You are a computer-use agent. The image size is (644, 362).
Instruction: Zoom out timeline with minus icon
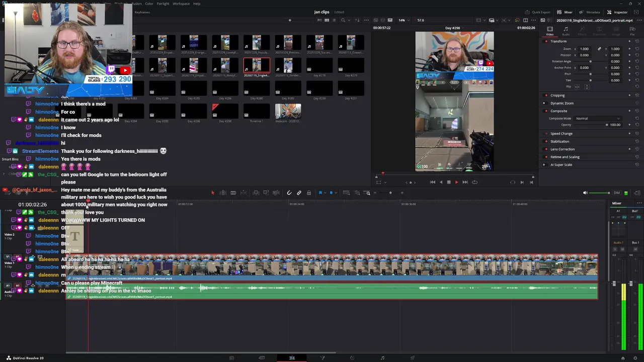coord(375,193)
